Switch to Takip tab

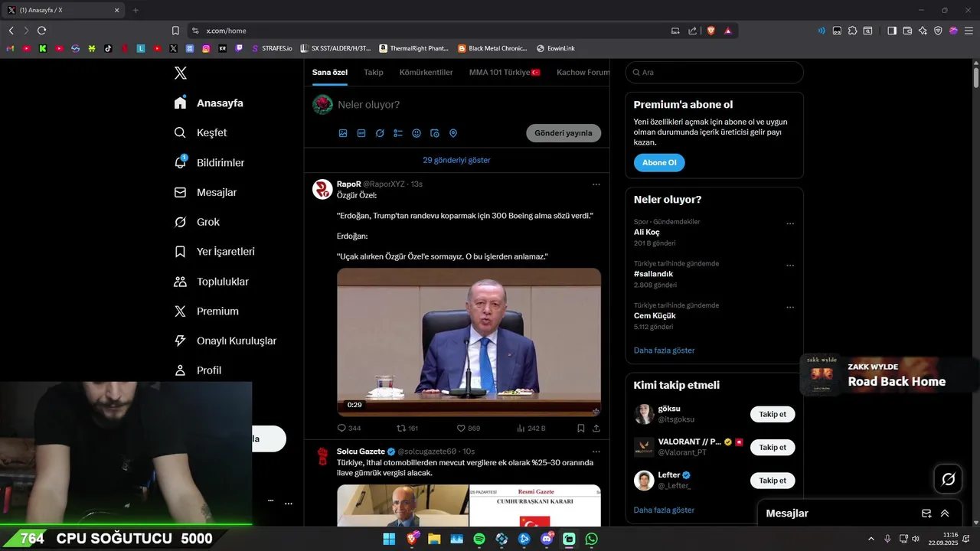(x=374, y=73)
